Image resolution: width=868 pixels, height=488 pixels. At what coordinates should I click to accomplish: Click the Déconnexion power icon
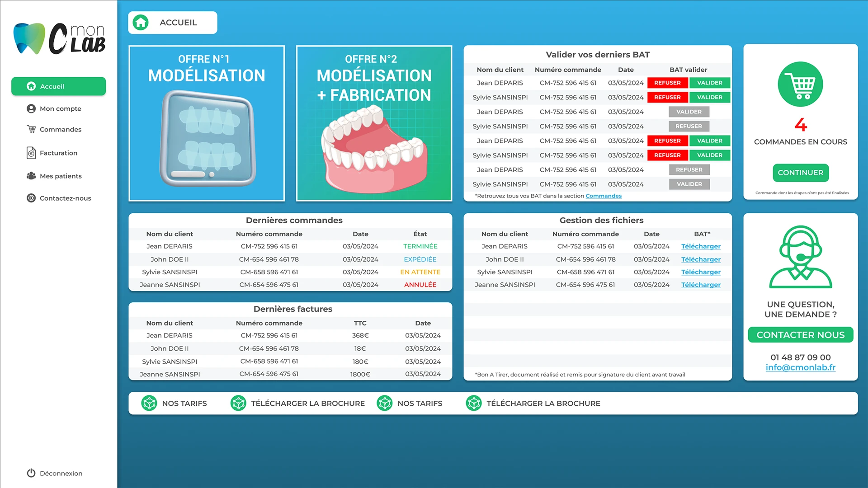point(31,473)
